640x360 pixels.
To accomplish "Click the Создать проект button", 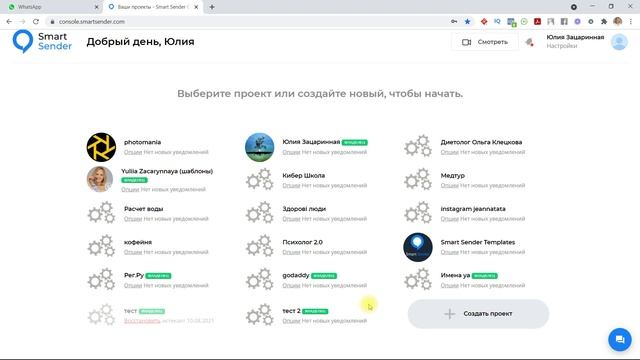I will [x=478, y=314].
